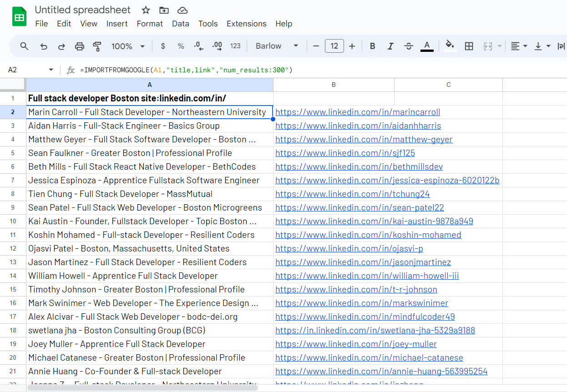Image resolution: width=567 pixels, height=392 pixels.
Task: Open the borders grid icon
Action: point(469,46)
